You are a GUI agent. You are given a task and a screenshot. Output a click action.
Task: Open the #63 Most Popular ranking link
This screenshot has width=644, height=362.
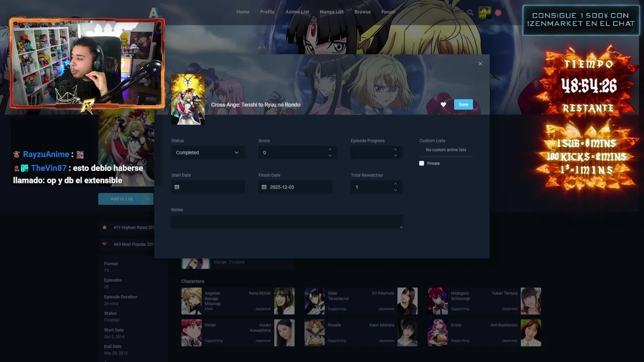(133, 244)
